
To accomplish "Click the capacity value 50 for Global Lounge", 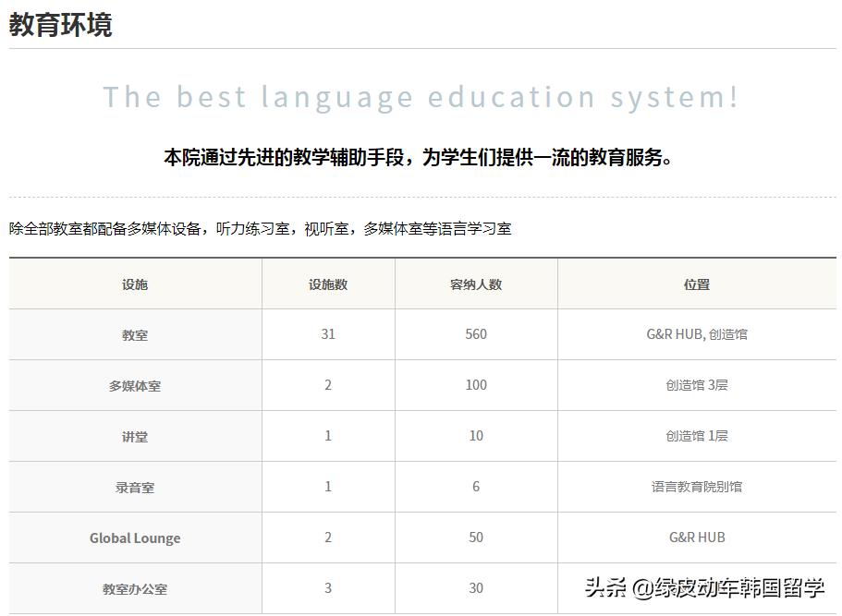I will point(474,537).
